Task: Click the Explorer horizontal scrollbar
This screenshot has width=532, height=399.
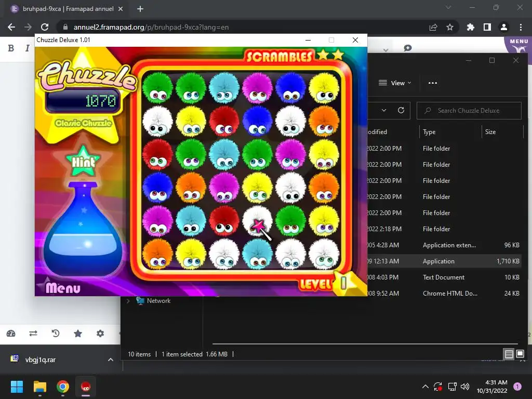Action: point(365,344)
